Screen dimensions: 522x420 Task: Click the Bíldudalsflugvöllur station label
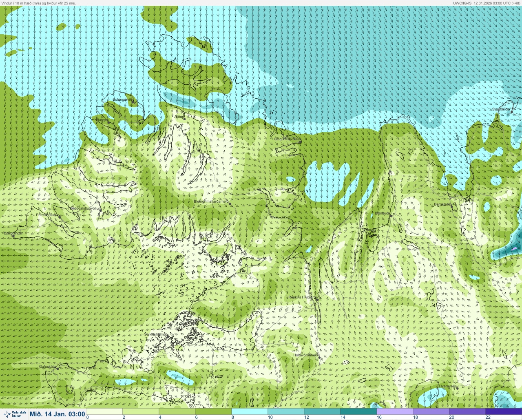point(85,208)
